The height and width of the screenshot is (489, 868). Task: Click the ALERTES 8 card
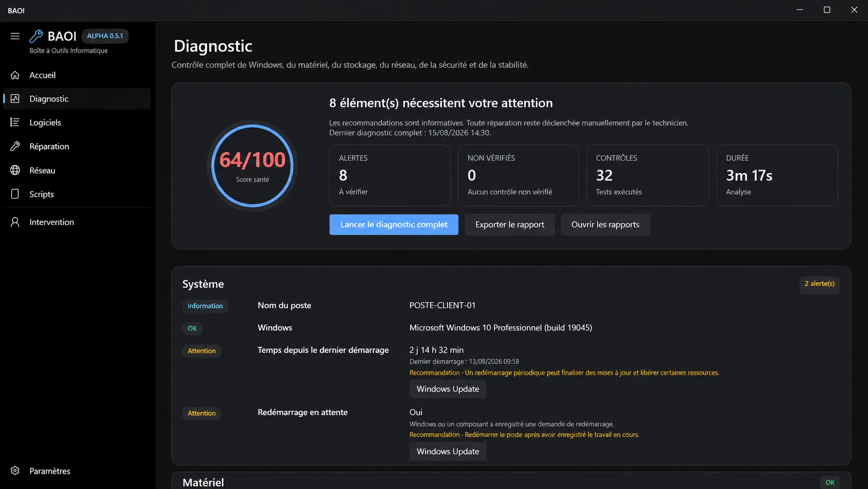coord(390,175)
